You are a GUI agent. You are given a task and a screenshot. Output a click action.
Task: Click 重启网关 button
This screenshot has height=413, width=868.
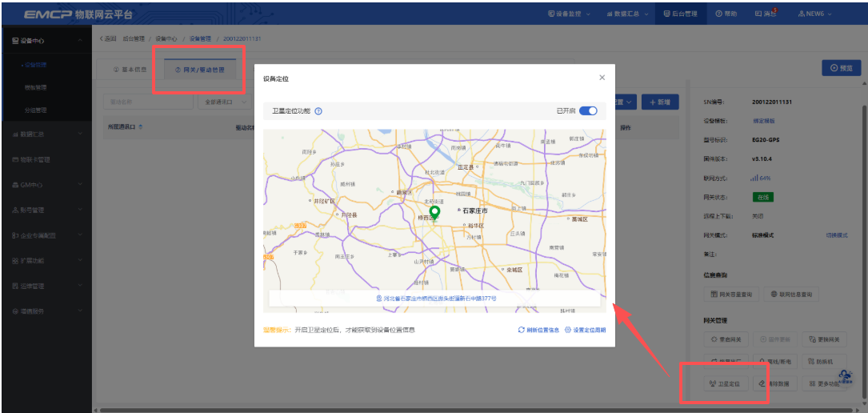(726, 339)
